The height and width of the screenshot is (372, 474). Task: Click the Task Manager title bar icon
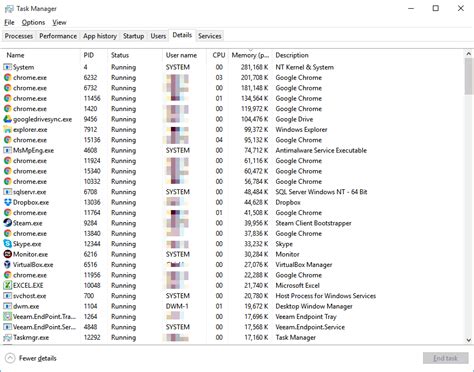[x=9, y=9]
